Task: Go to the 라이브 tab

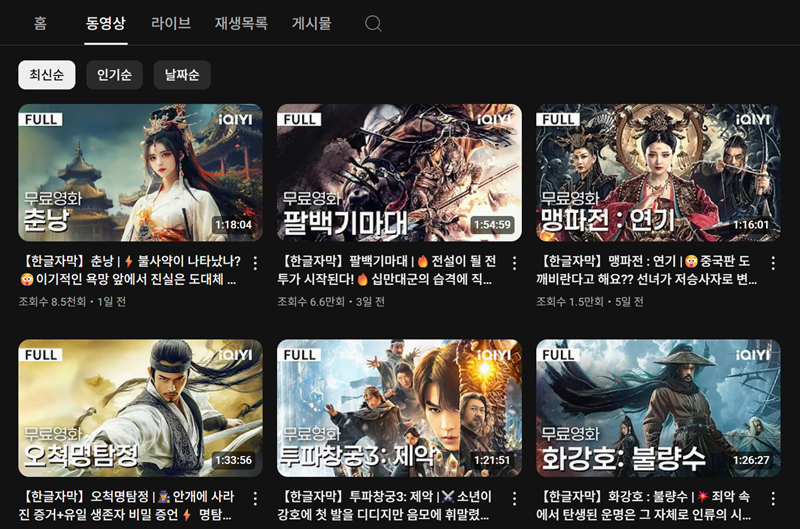Action: pos(171,23)
